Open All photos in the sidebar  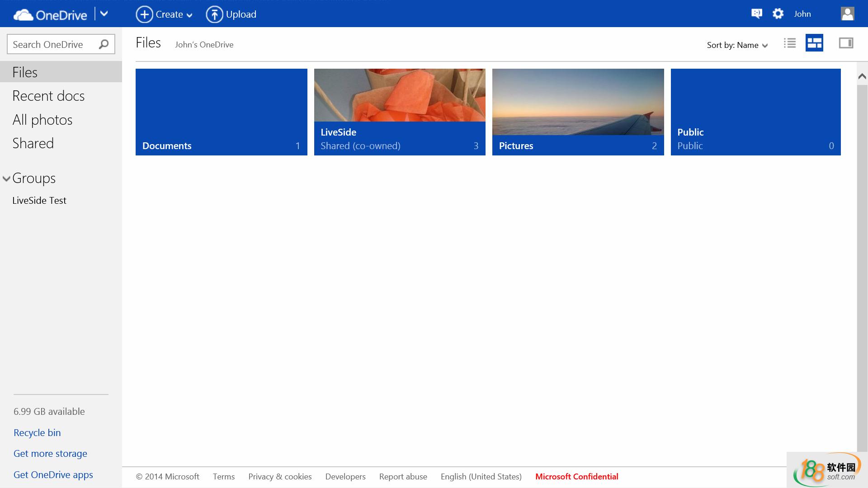(42, 120)
